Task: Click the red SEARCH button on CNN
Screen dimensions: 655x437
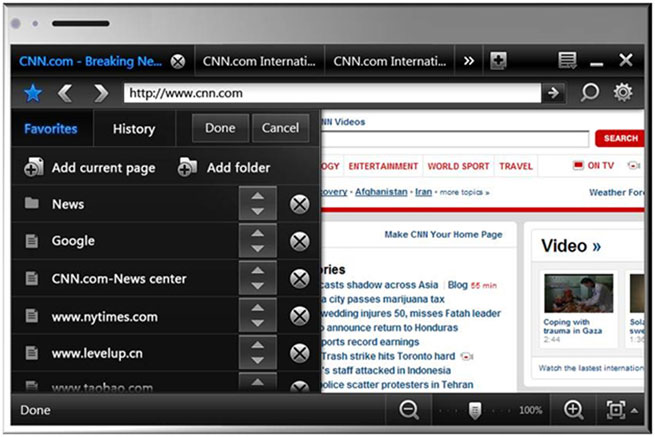Action: pos(620,138)
